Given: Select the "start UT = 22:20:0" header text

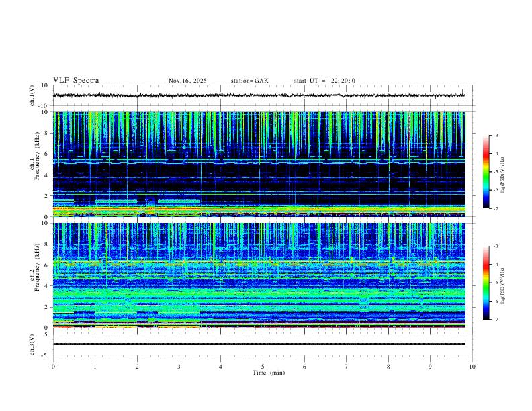Looking at the screenshot, I should click(x=324, y=81).
